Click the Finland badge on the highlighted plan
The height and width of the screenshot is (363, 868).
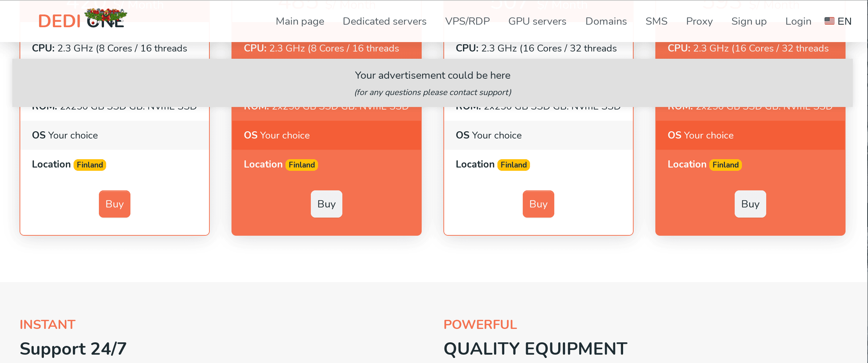point(301,165)
